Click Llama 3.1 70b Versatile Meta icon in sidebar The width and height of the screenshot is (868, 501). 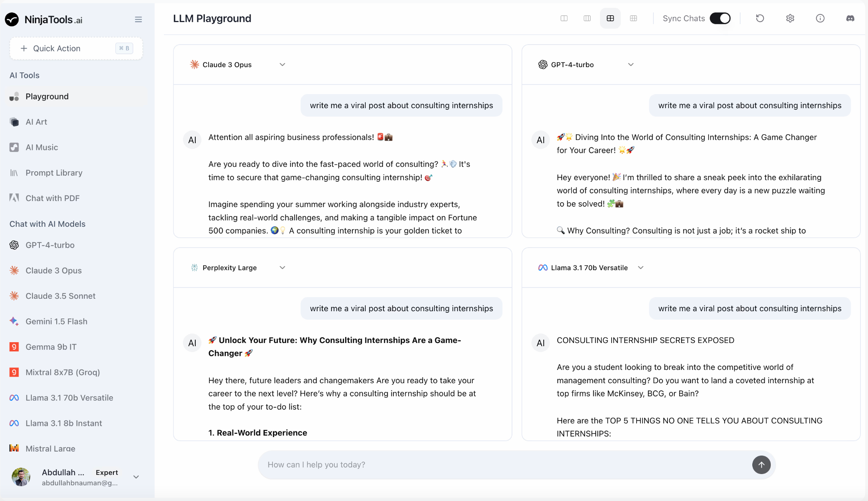[14, 398]
